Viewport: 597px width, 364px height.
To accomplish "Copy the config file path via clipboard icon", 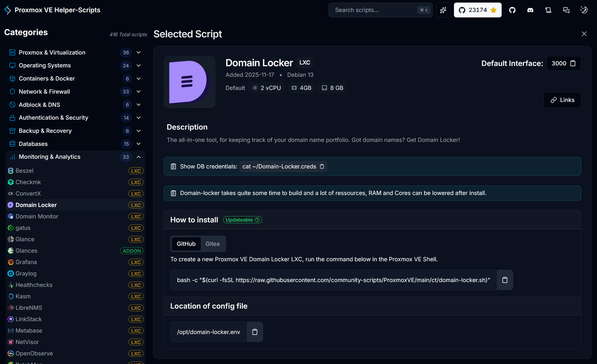I will tap(255, 332).
